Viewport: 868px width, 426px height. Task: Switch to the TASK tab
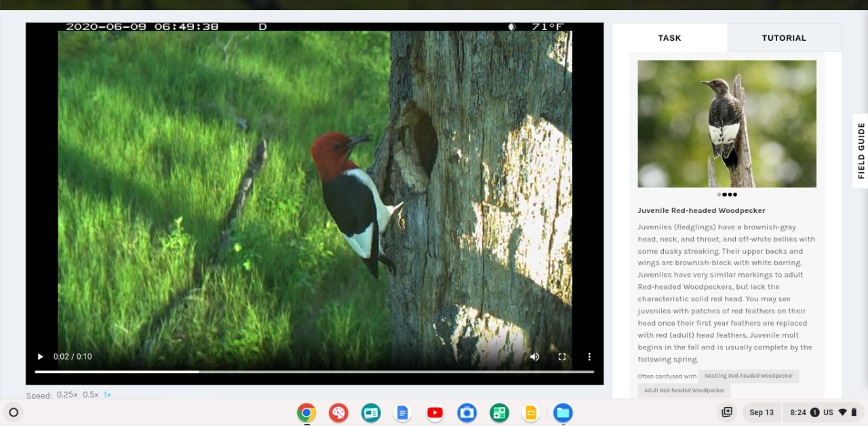[670, 38]
